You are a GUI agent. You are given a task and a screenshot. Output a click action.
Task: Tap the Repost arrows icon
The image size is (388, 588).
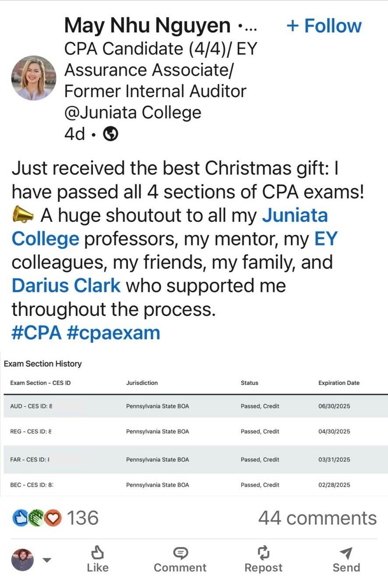click(263, 553)
